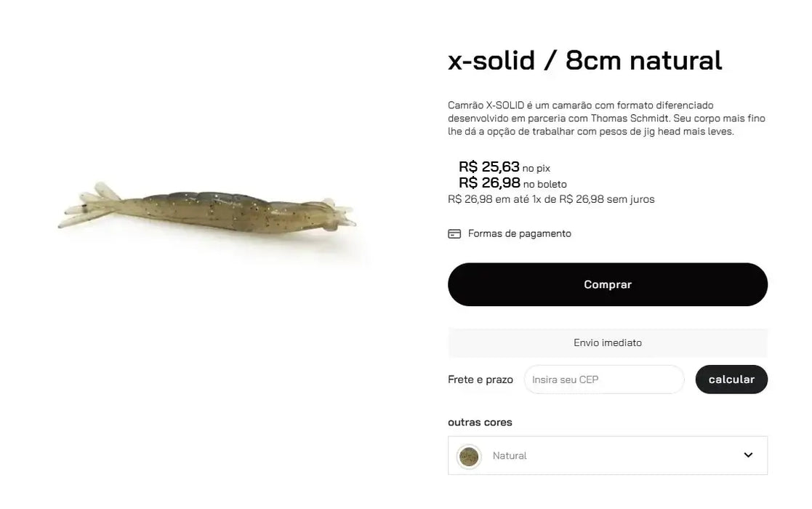Open the Formas de pagamento link
Viewport: 812px width, 509px height.
pyautogui.click(x=519, y=233)
